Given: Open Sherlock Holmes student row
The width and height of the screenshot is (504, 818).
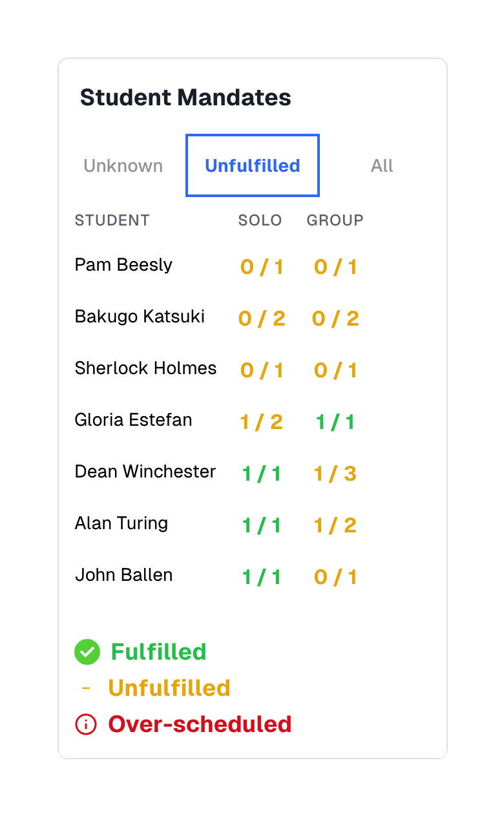Looking at the screenshot, I should [145, 368].
